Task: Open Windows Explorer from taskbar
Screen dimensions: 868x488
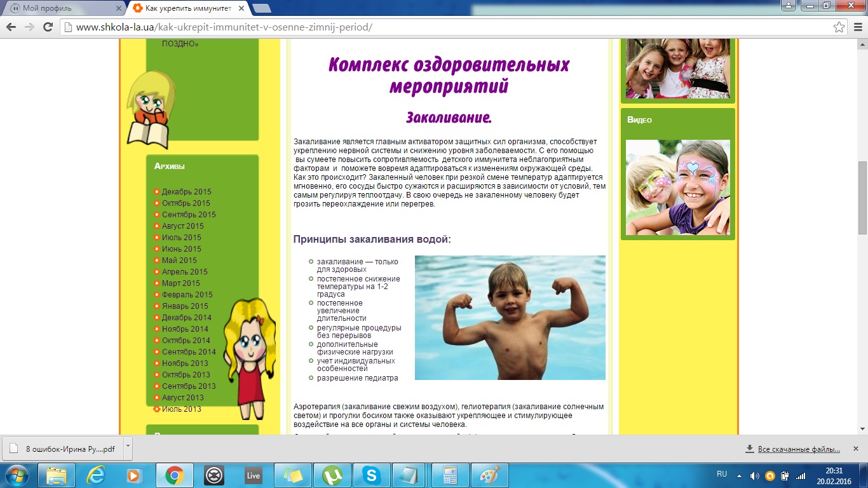Action: (x=57, y=475)
